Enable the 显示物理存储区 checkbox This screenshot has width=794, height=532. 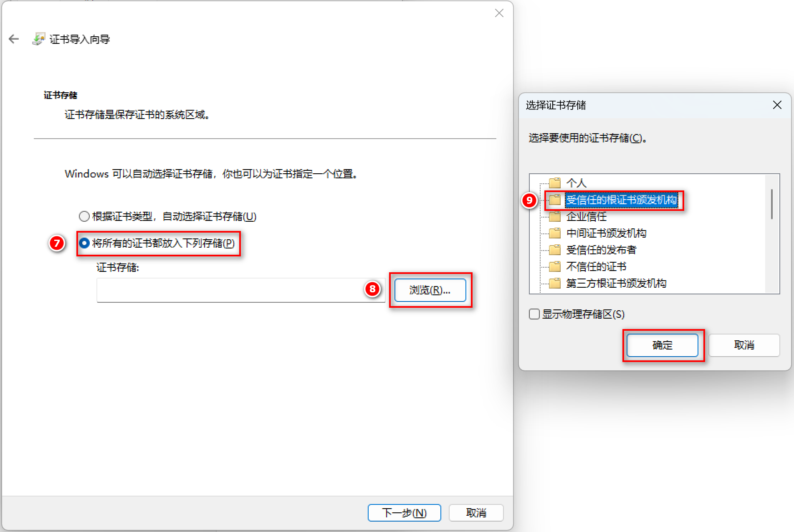click(x=534, y=314)
